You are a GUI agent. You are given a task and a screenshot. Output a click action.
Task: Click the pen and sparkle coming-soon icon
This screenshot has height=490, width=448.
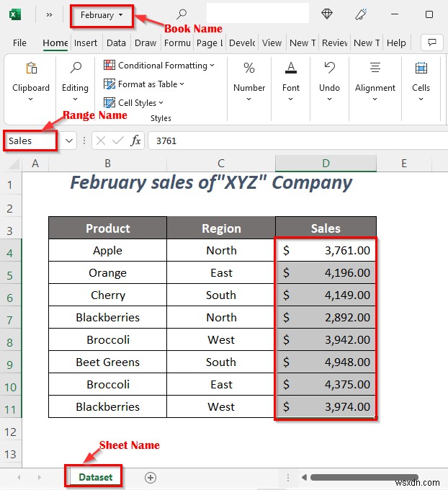click(361, 14)
